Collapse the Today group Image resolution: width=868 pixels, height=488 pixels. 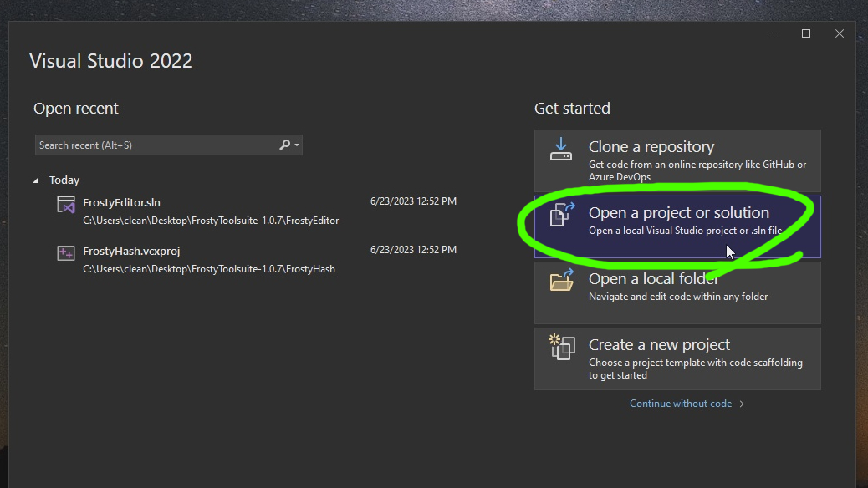[36, 180]
